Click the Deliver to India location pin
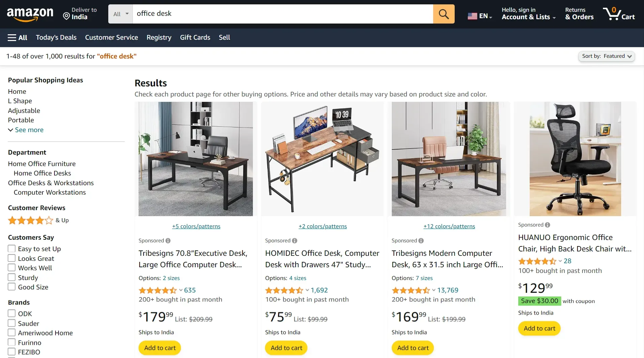Viewport: 644px width, 358px height. [x=67, y=16]
